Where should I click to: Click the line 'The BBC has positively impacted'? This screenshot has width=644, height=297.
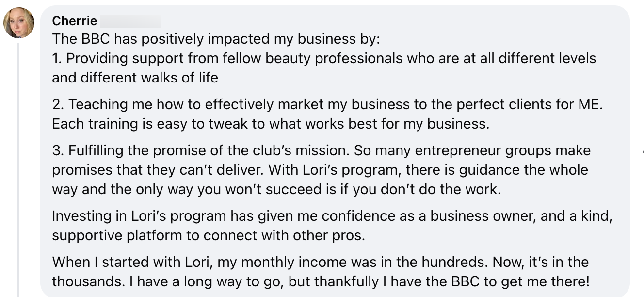click(x=216, y=39)
